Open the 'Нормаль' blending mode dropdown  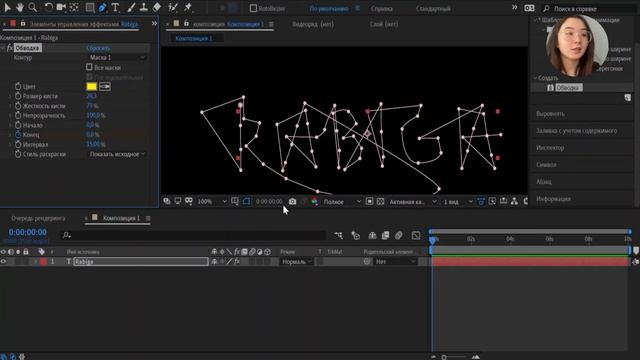[297, 261]
